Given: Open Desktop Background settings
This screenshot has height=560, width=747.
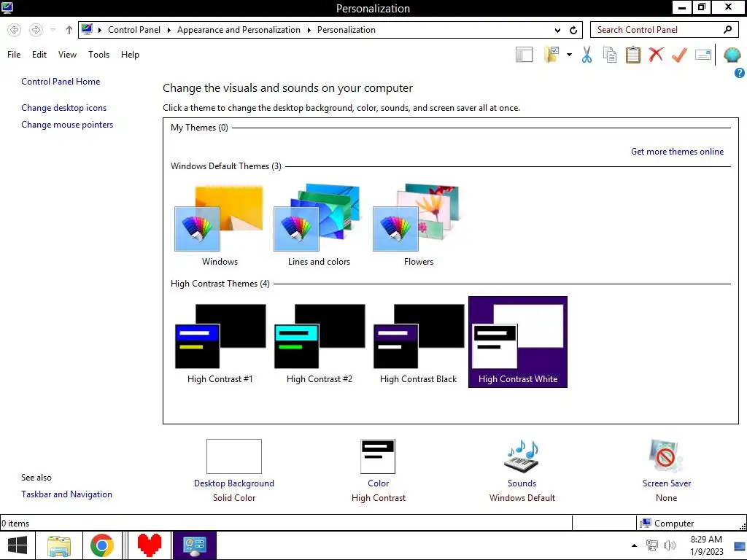Looking at the screenshot, I should coord(234,470).
